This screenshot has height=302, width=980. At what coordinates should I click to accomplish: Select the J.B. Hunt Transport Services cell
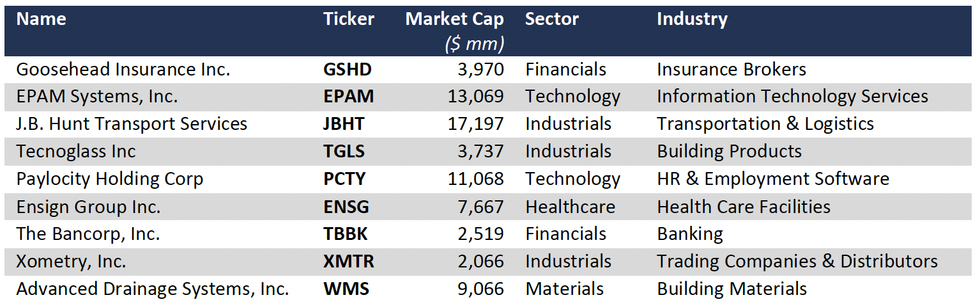(x=132, y=124)
